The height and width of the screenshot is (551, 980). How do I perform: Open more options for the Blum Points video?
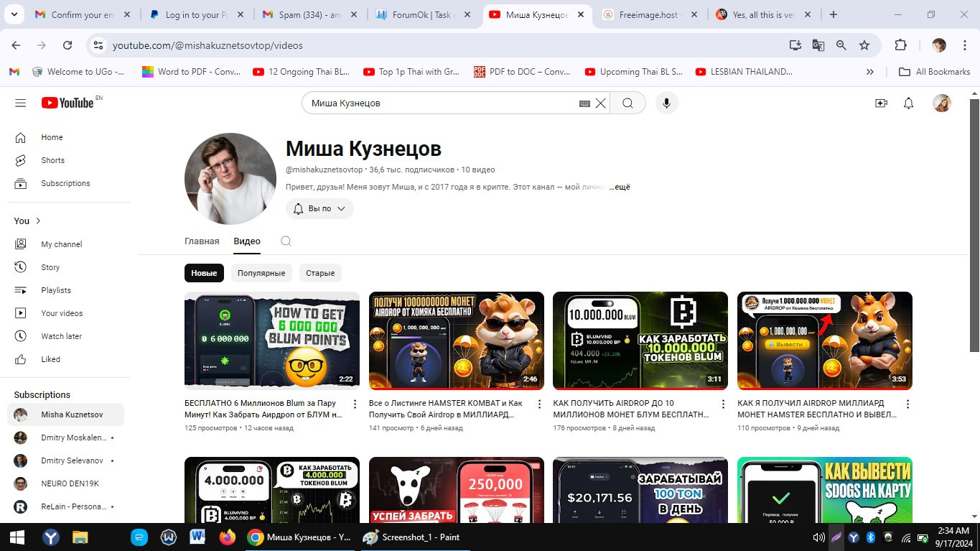click(x=355, y=404)
